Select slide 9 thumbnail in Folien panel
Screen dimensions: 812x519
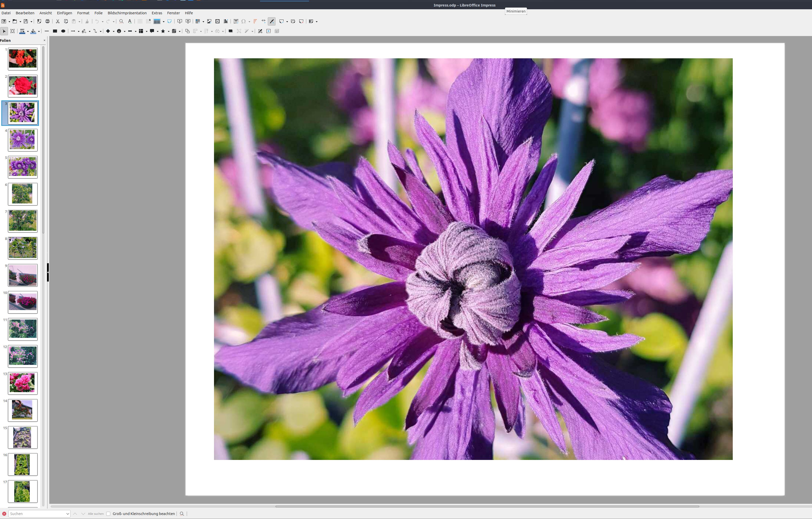click(x=22, y=275)
